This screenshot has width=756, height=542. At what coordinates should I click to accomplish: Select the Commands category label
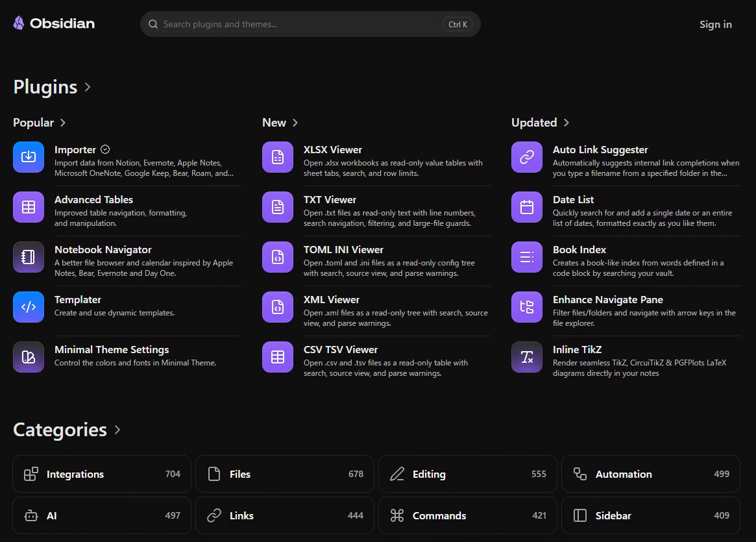pyautogui.click(x=439, y=515)
